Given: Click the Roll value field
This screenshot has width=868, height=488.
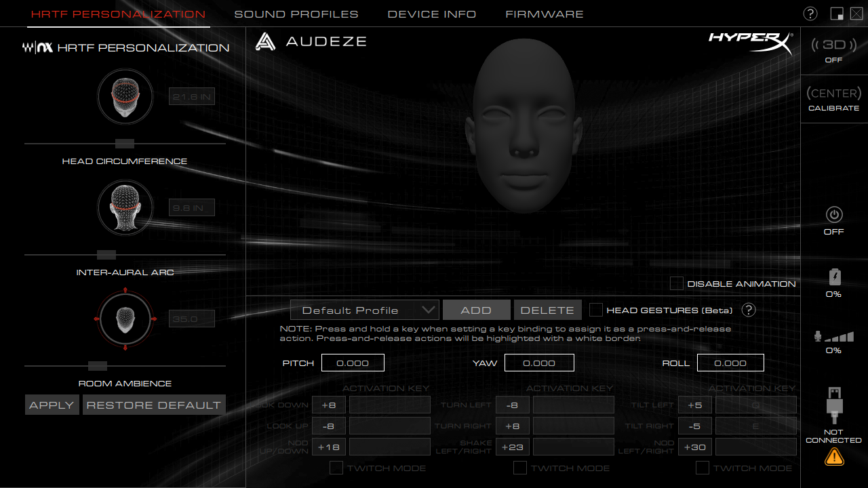Looking at the screenshot, I should click(x=730, y=363).
